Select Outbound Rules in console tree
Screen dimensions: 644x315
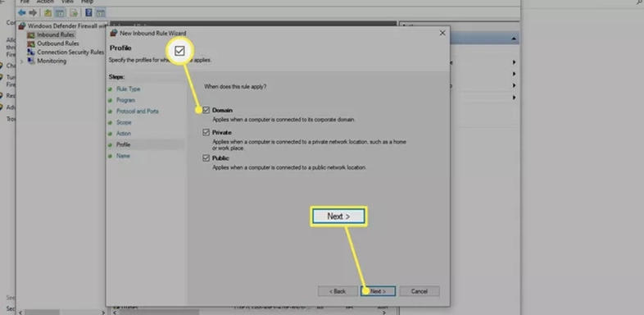pyautogui.click(x=53, y=43)
